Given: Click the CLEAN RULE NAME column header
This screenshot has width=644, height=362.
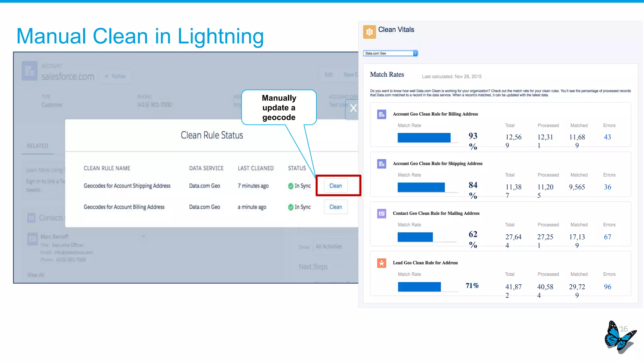Looking at the screenshot, I should (107, 168).
